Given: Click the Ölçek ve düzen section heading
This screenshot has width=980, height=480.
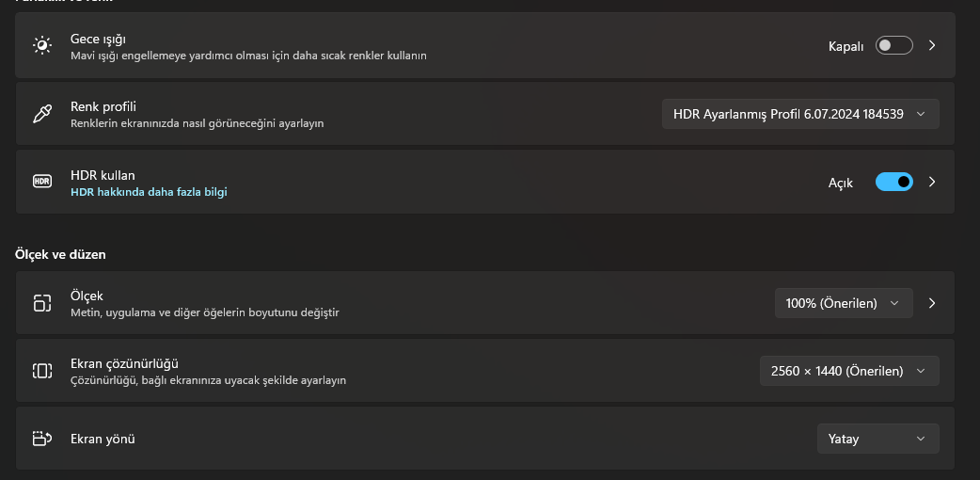Looking at the screenshot, I should click(60, 255).
